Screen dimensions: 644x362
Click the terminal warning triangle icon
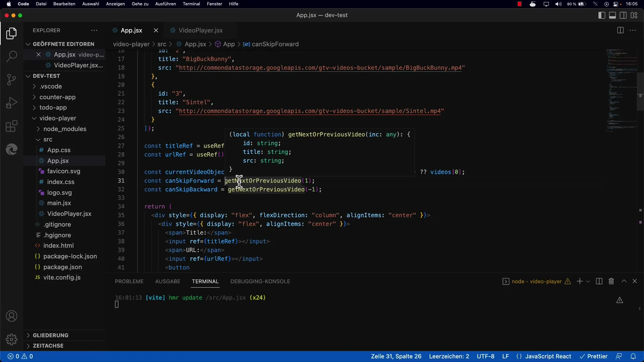[620, 300]
